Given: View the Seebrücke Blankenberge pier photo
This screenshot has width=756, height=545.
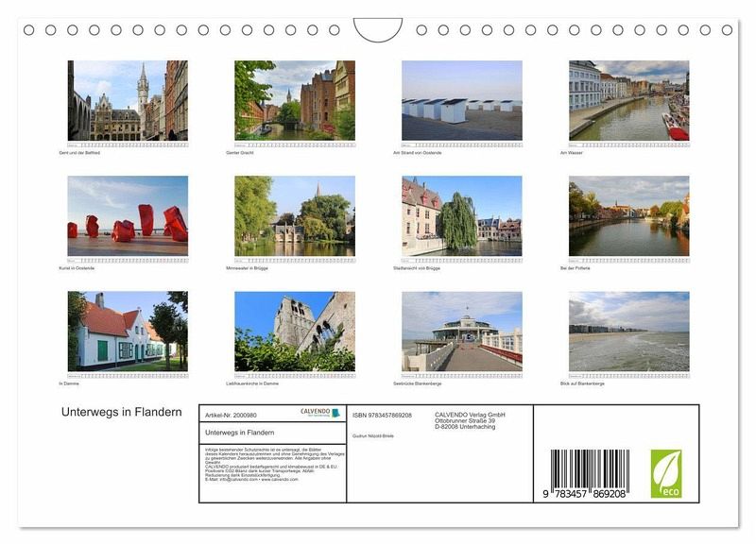Looking at the screenshot, I should [x=462, y=331].
